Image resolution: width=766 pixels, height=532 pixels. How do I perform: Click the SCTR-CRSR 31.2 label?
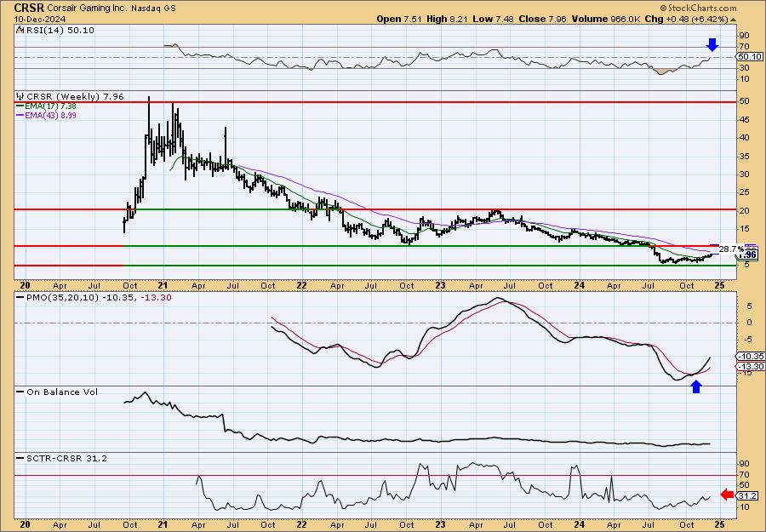click(x=66, y=458)
